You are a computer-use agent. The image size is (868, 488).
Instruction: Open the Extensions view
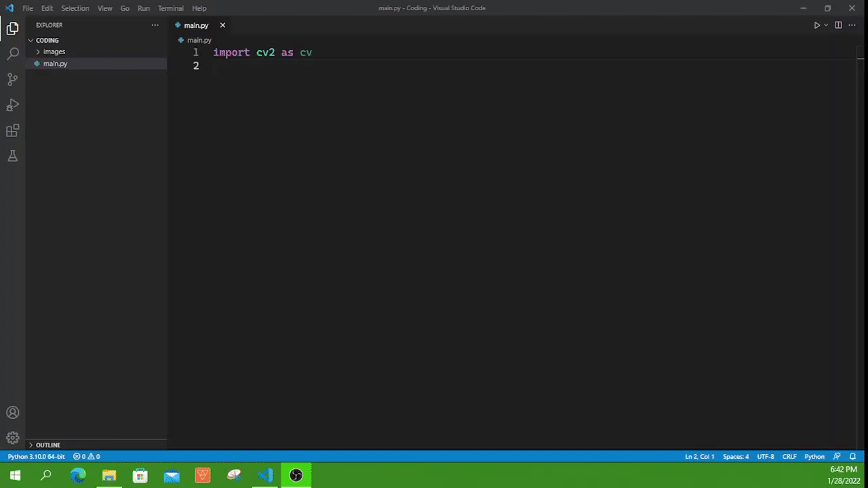click(12, 130)
